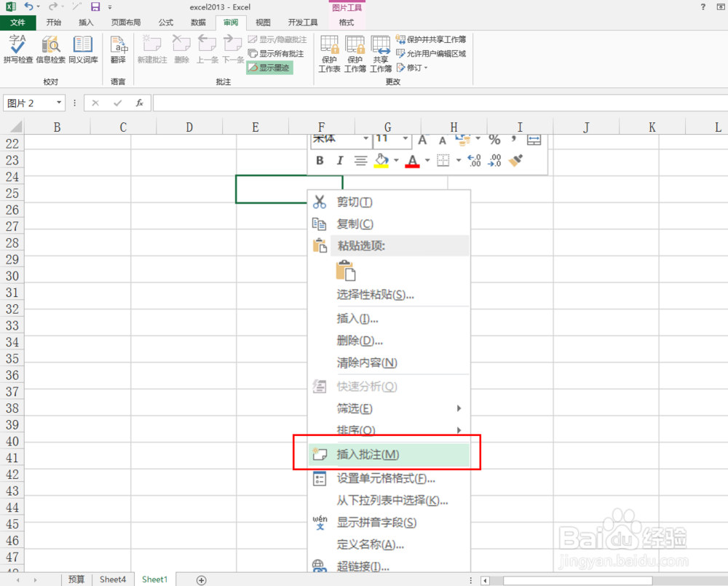Switch to the View (视图) ribbon tab
728x586 pixels.
[263, 22]
